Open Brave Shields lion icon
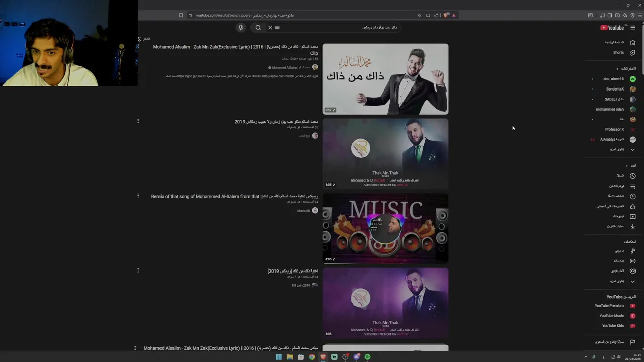The height and width of the screenshot is (362, 644). 446,15
